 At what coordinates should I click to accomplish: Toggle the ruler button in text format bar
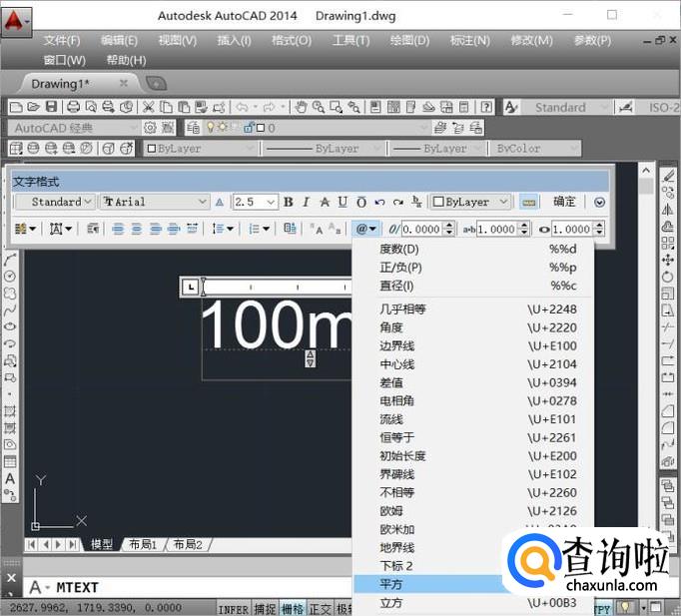[x=528, y=202]
